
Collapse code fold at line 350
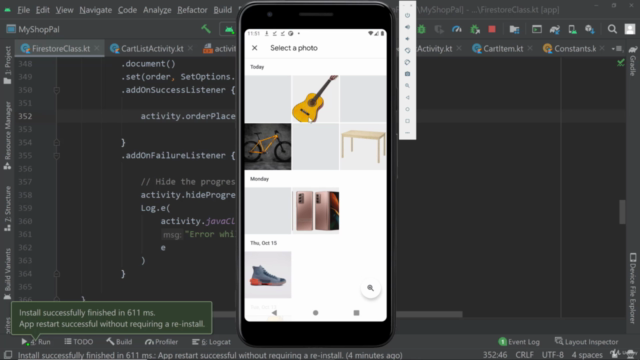57,90
